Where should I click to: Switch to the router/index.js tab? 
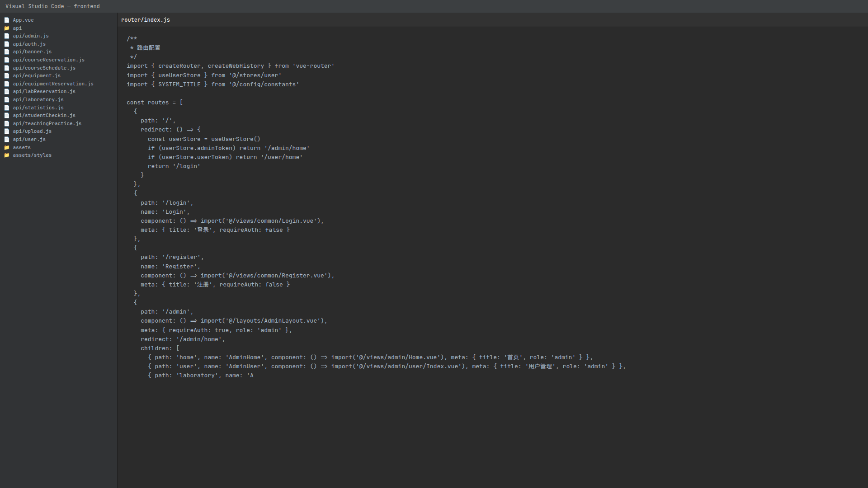(146, 20)
